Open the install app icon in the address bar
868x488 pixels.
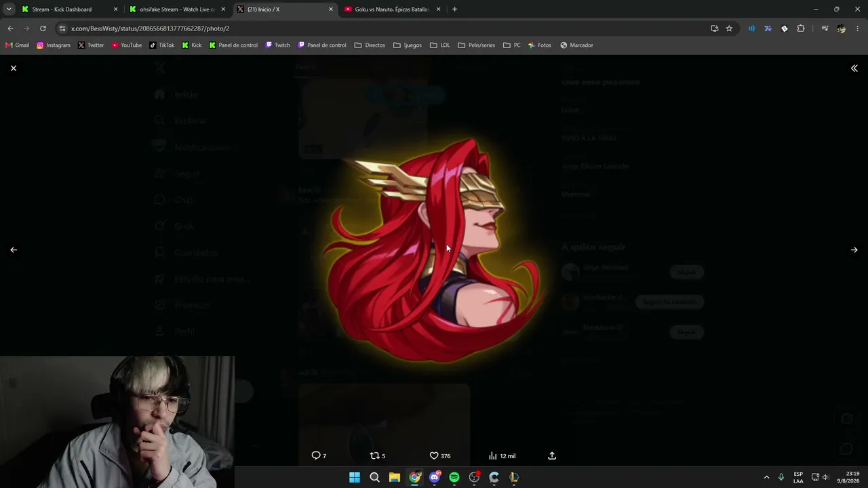[714, 28]
